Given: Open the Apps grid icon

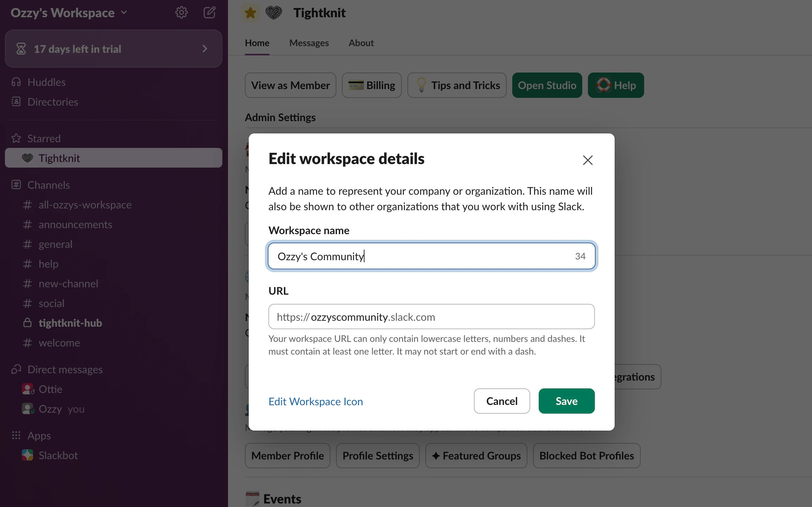Looking at the screenshot, I should point(16,436).
